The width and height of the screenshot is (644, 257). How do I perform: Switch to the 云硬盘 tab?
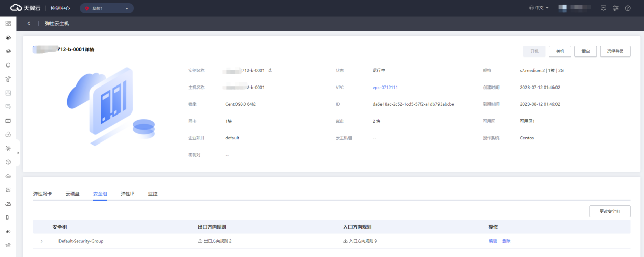pyautogui.click(x=72, y=194)
